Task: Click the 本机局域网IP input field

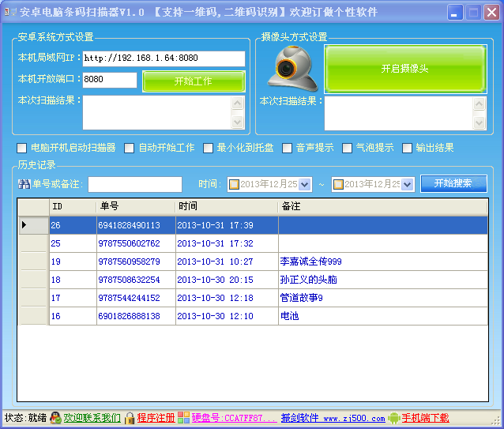Action: [164, 58]
